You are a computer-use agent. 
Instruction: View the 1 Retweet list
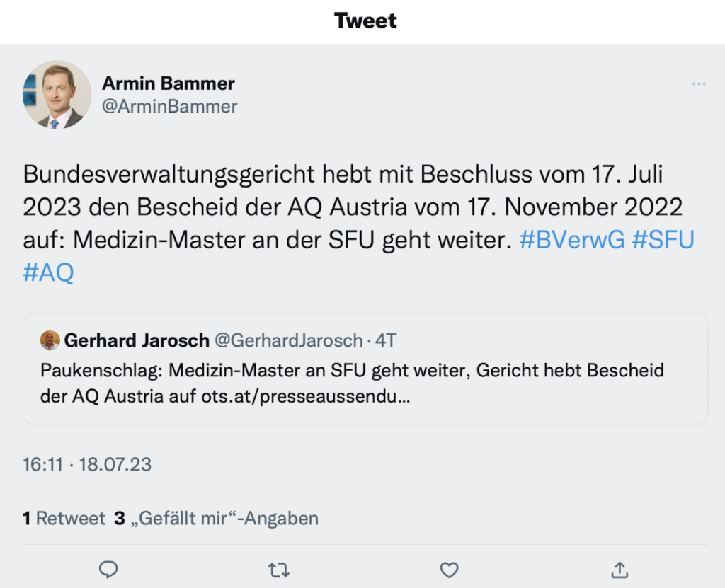coord(64,519)
